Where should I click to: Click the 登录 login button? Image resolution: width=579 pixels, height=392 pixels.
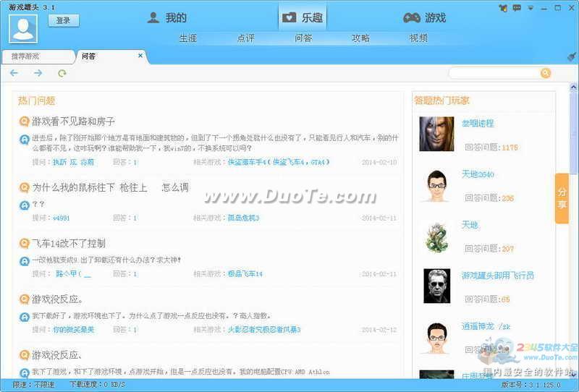pyautogui.click(x=64, y=21)
